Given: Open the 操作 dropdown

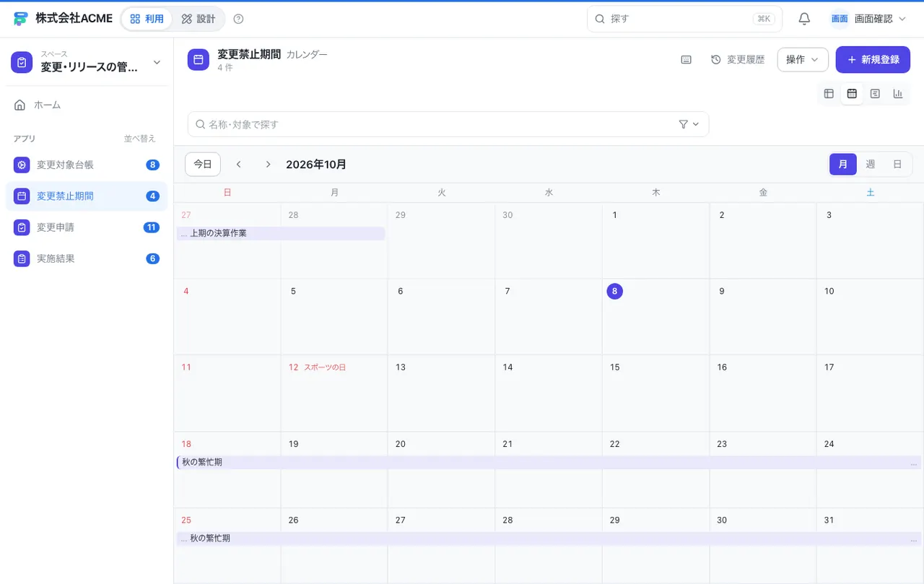Looking at the screenshot, I should pos(803,60).
